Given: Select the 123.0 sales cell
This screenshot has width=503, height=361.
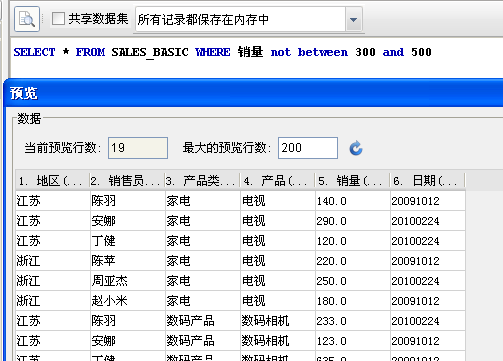Looking at the screenshot, I should [x=353, y=341].
